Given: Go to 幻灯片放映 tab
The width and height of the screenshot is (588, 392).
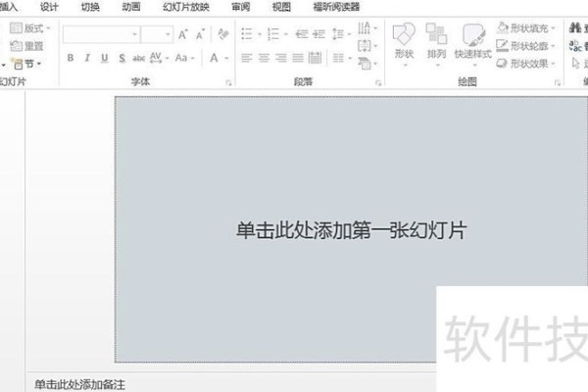Looking at the screenshot, I should 186,7.
